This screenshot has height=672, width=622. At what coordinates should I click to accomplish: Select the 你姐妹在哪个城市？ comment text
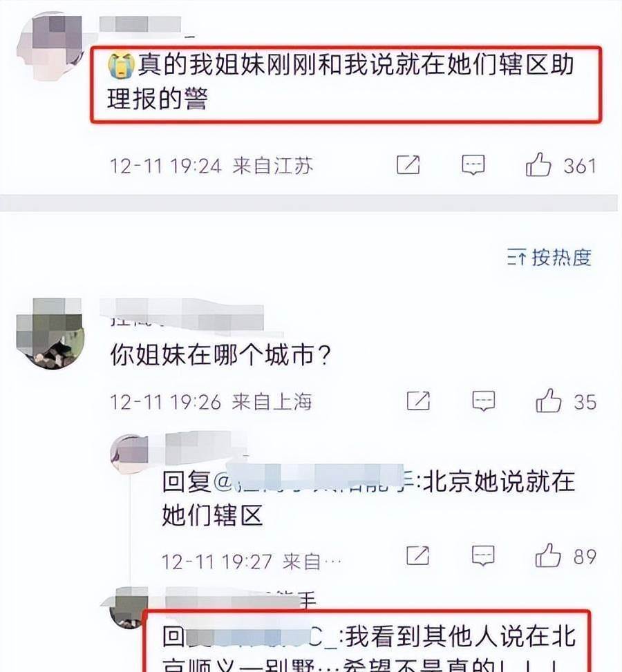pyautogui.click(x=221, y=355)
